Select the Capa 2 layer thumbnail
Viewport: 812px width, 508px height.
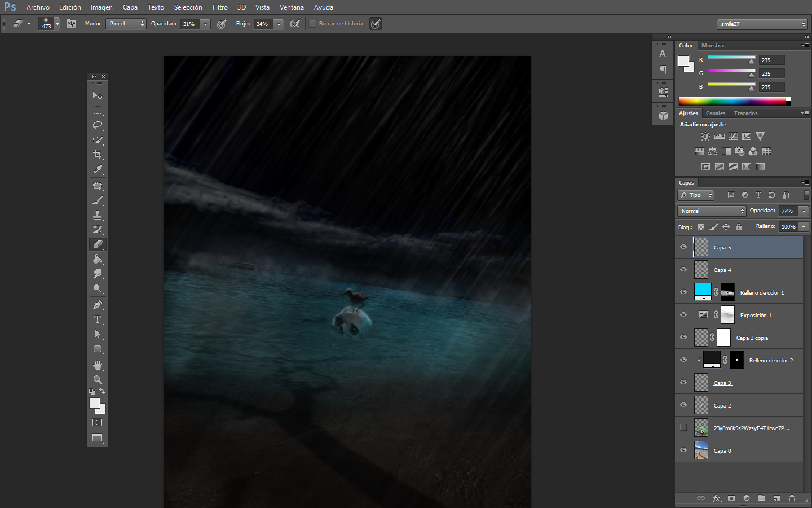(x=701, y=405)
